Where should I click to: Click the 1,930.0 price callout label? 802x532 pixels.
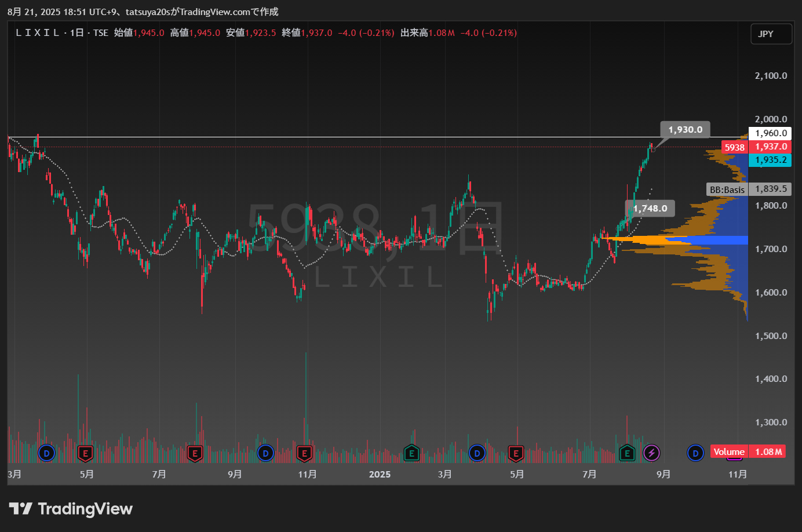(x=685, y=130)
